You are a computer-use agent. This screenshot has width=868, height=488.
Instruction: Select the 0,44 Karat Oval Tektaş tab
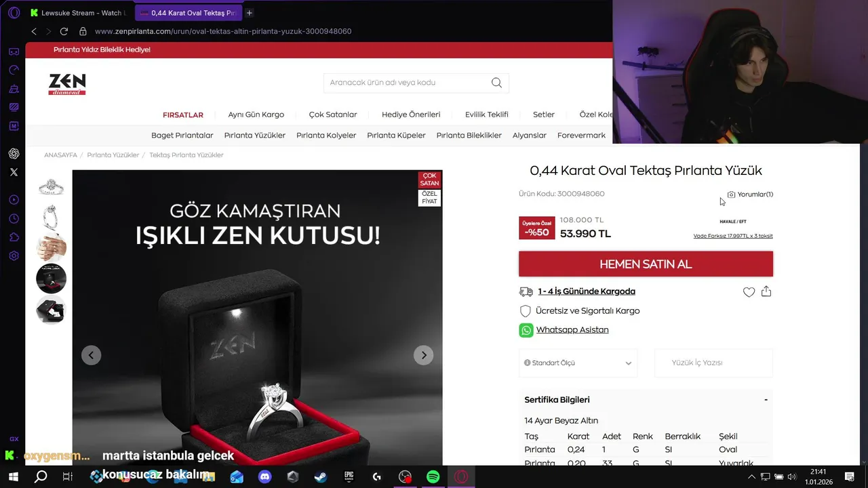[x=188, y=13]
